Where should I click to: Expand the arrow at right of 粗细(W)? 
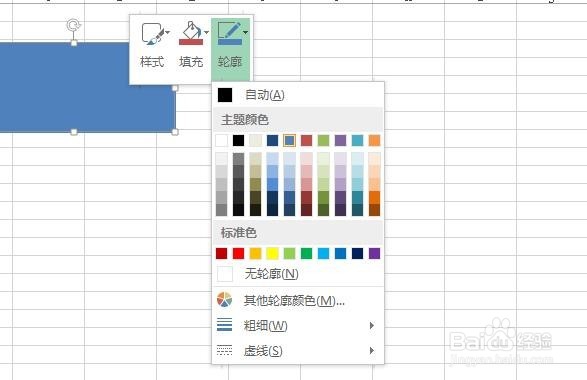click(371, 325)
